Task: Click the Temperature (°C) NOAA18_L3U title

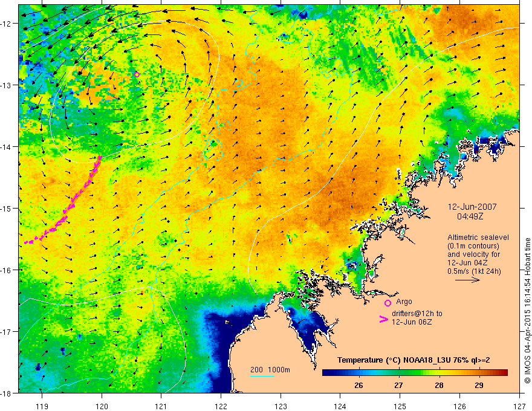Action: [414, 360]
